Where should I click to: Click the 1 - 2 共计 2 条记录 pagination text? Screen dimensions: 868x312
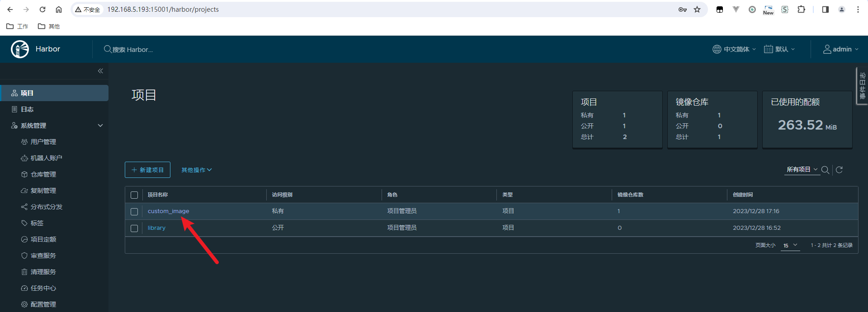(x=831, y=245)
